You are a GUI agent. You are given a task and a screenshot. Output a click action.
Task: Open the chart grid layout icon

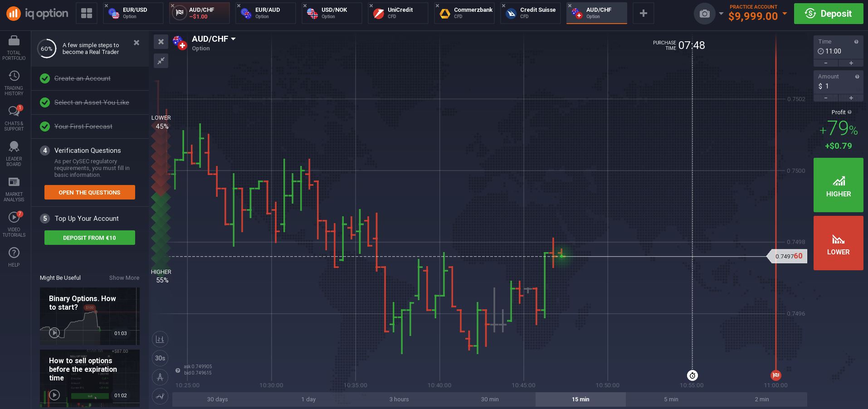coord(86,13)
